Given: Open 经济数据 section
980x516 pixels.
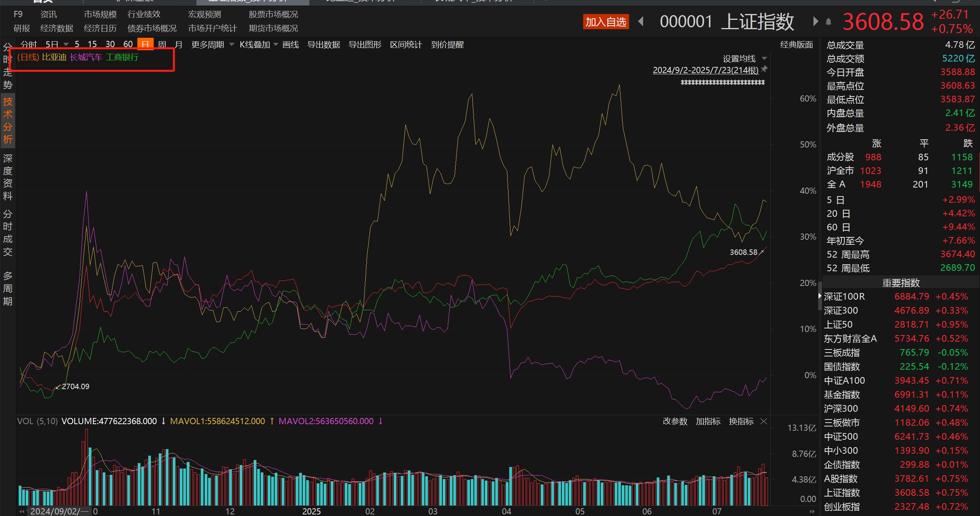Looking at the screenshot, I should coord(57,28).
